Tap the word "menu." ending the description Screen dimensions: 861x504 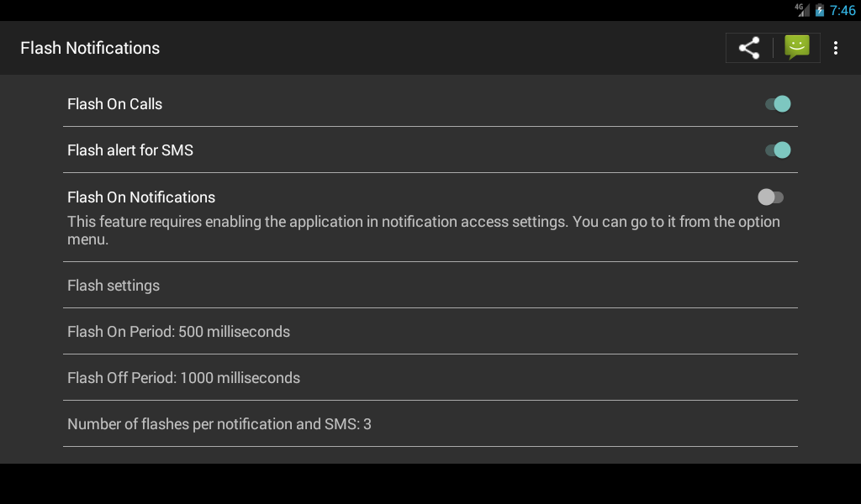88,239
